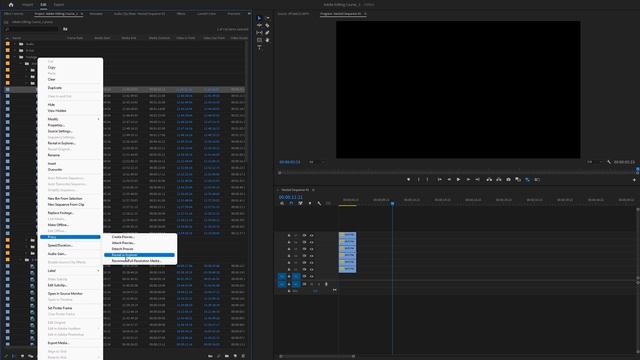Select the Pen tool
Screen dimensions: 640x360
[267, 33]
